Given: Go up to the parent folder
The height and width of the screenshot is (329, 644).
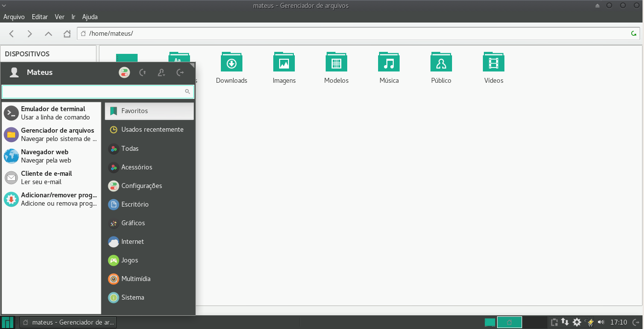Looking at the screenshot, I should click(48, 34).
